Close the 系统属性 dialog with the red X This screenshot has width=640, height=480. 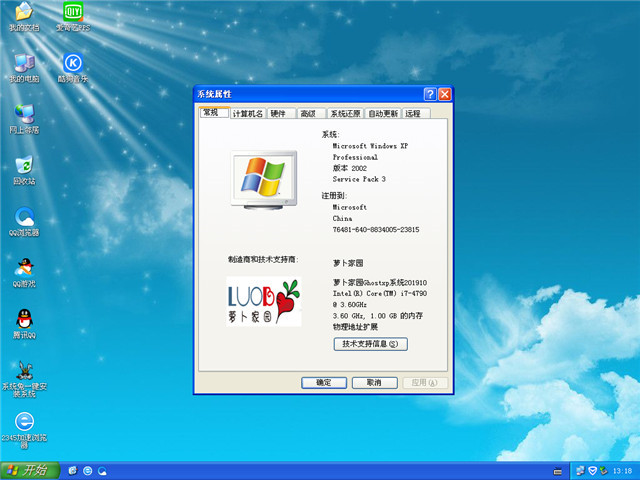pos(444,94)
